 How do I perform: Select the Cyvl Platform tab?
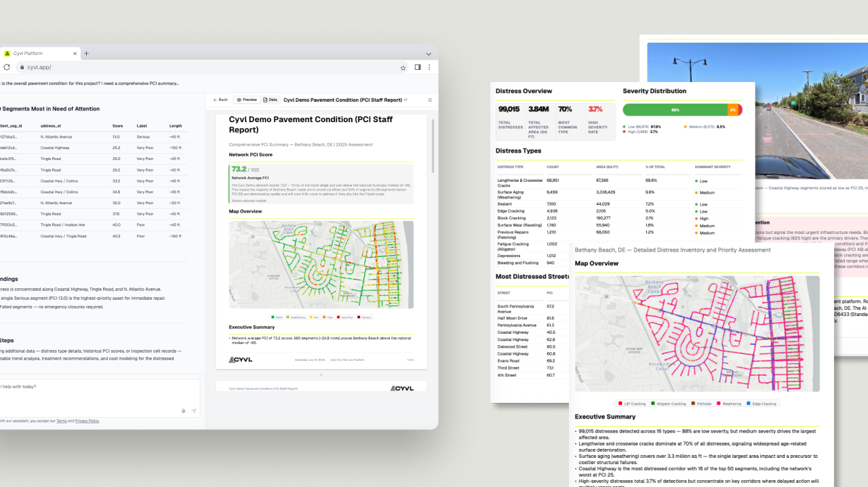pos(39,53)
